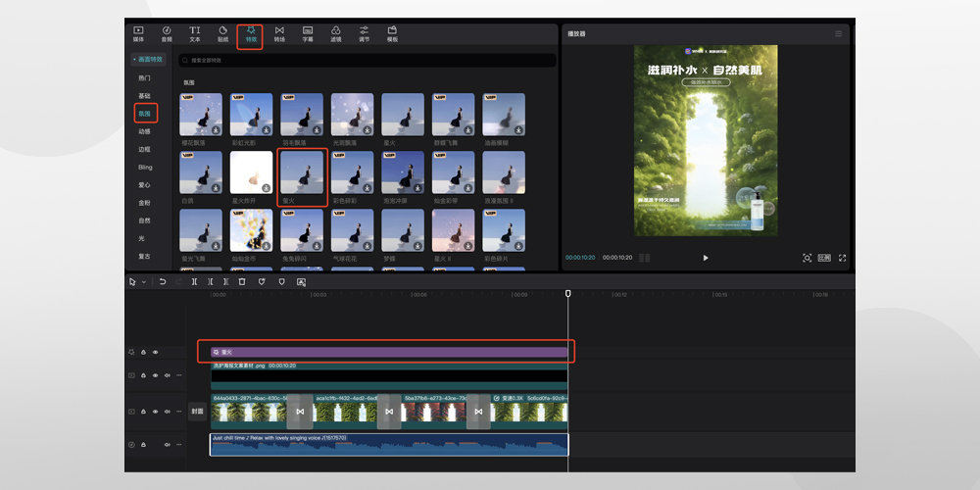Click the shield marker icon in timeline toolbar

[x=281, y=282]
